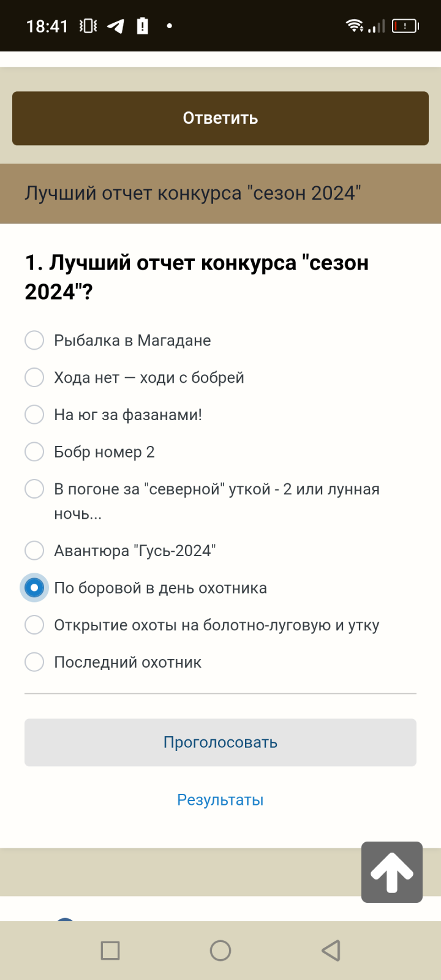441x980 pixels.
Task: Tap the scroll-to-top arrow icon
Action: coord(392,872)
